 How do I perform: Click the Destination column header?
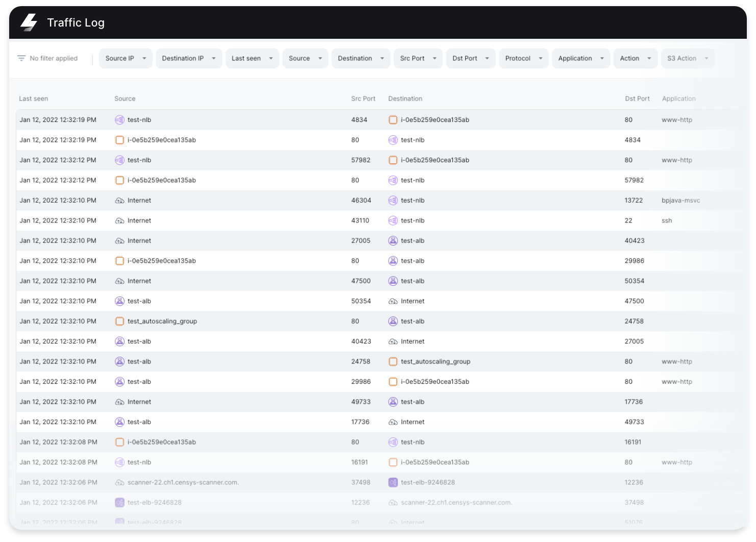point(405,98)
